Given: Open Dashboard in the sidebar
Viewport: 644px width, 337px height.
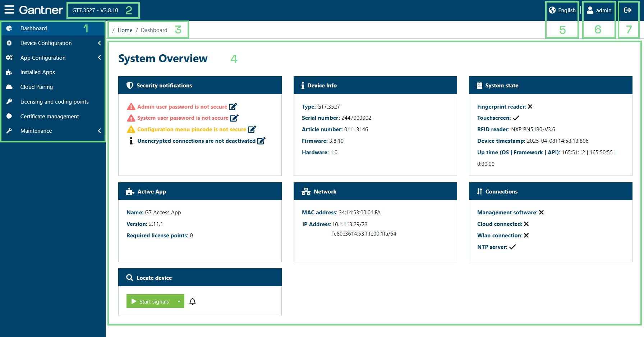Looking at the screenshot, I should [x=53, y=28].
